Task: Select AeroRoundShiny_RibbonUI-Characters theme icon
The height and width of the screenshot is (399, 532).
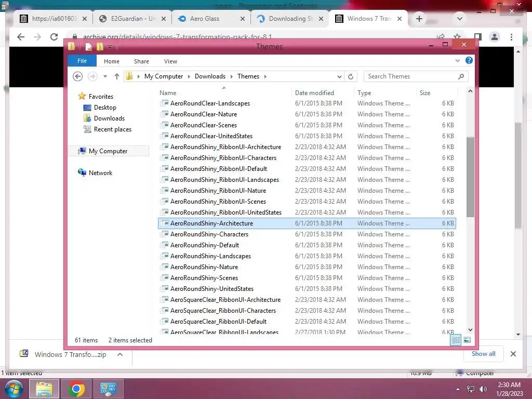Action: [164, 157]
